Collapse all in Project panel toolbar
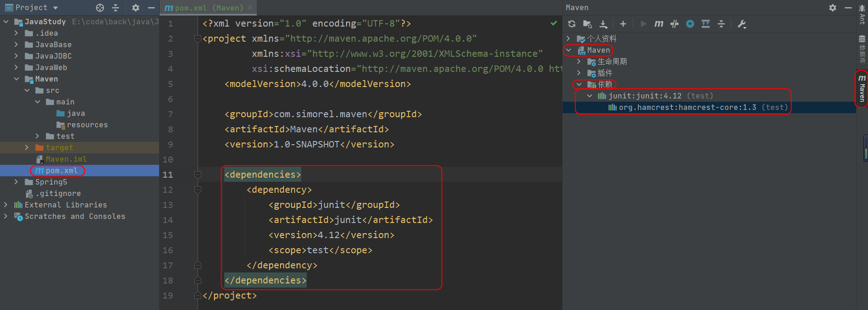The width and height of the screenshot is (868, 310). tap(116, 8)
